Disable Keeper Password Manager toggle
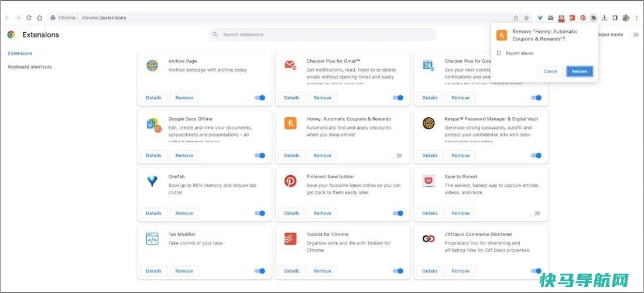Screen dimensions: 644x293 point(536,155)
